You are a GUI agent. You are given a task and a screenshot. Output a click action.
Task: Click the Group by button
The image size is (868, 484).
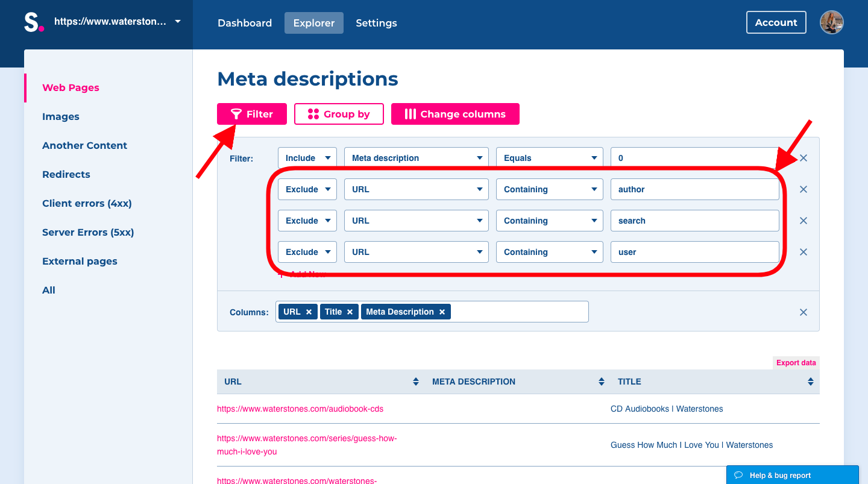point(339,114)
